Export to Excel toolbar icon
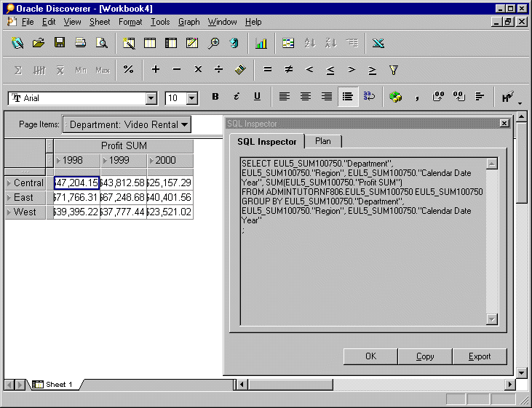Screen dimensions: 532x408 pyautogui.click(x=378, y=43)
